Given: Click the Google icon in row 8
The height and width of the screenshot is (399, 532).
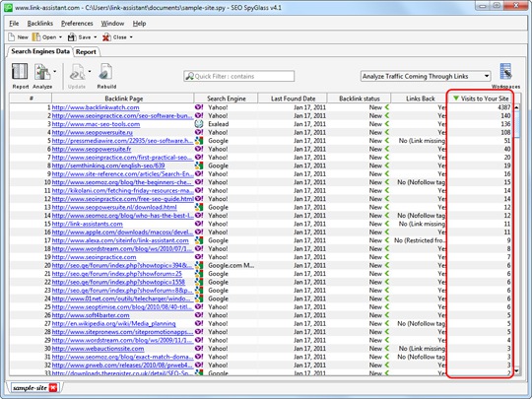Looking at the screenshot, I should point(199,166).
